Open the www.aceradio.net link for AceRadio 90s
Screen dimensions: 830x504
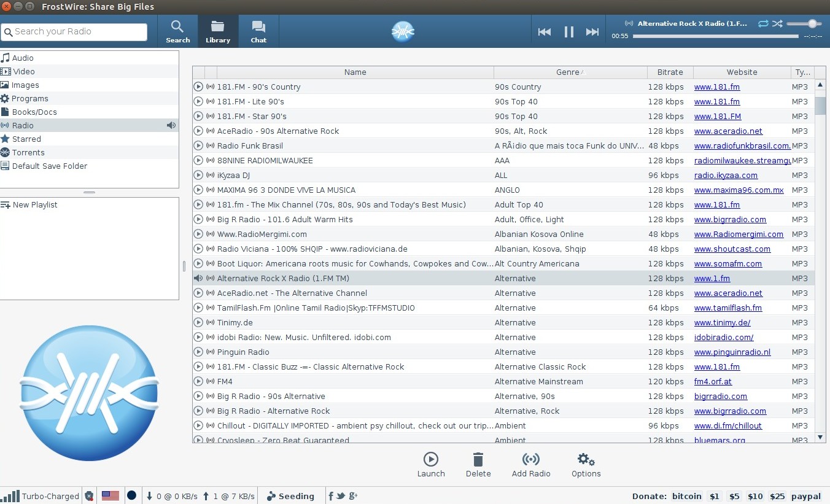728,131
